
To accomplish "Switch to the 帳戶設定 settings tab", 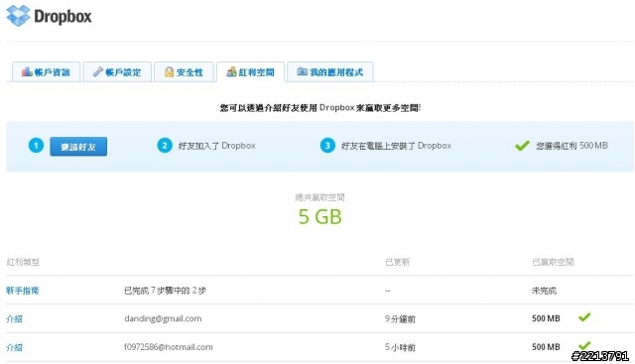I will [117, 72].
